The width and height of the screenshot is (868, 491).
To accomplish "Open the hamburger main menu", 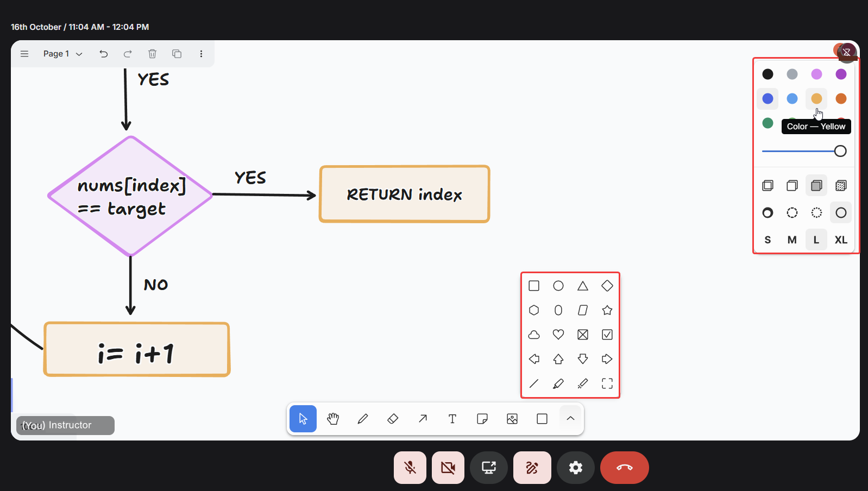I will 24,54.
